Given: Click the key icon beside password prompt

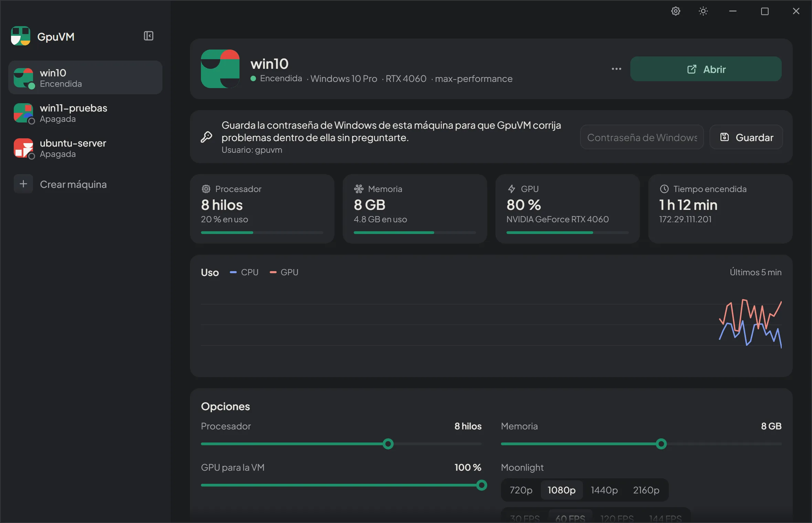Looking at the screenshot, I should [x=206, y=137].
